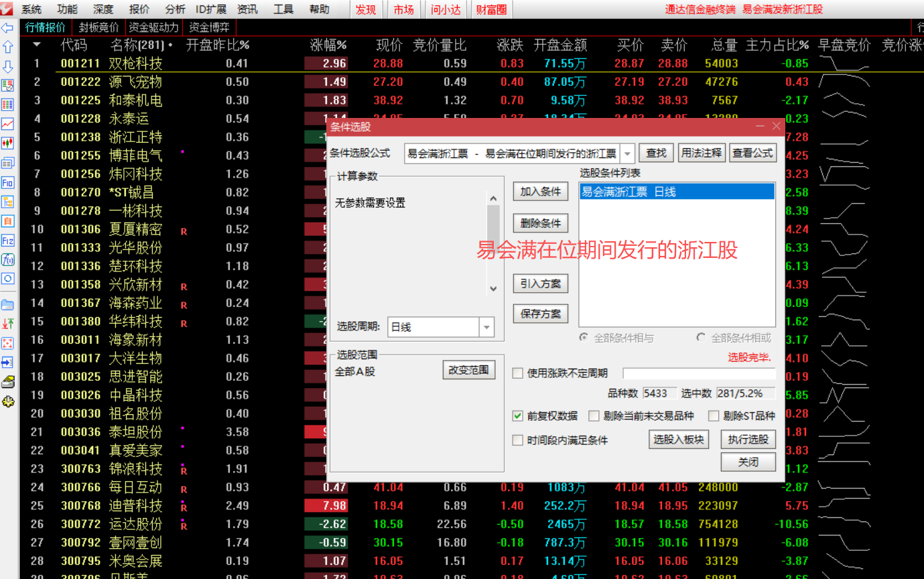
Task: Click the printer sidebar icon
Action: coord(7,383)
